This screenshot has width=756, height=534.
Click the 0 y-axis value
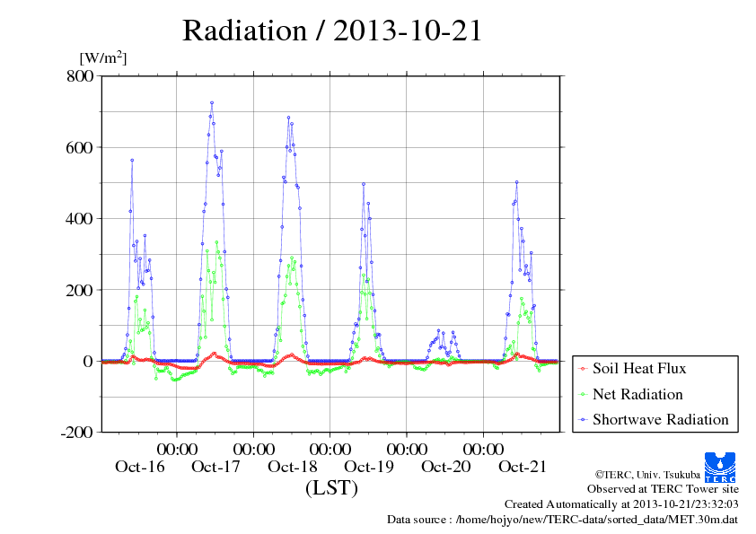pyautogui.click(x=88, y=362)
